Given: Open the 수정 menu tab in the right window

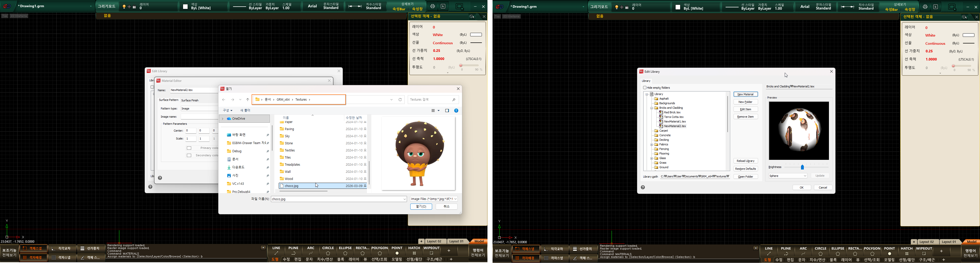Looking at the screenshot, I should click(x=779, y=260).
